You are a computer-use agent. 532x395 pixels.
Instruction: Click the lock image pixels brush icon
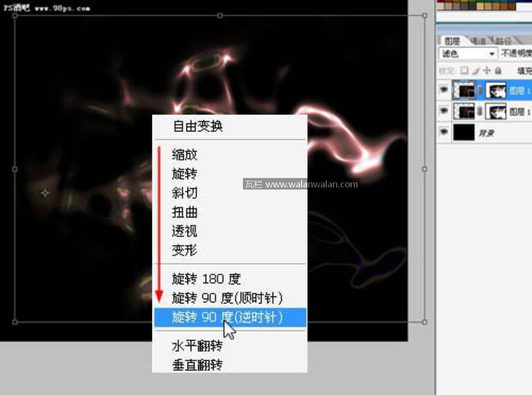tap(476, 71)
